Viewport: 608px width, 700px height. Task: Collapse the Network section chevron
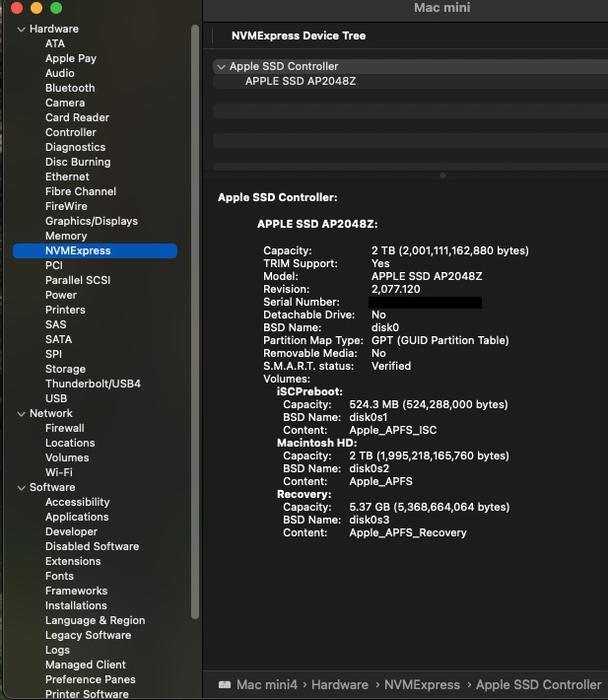(21, 414)
